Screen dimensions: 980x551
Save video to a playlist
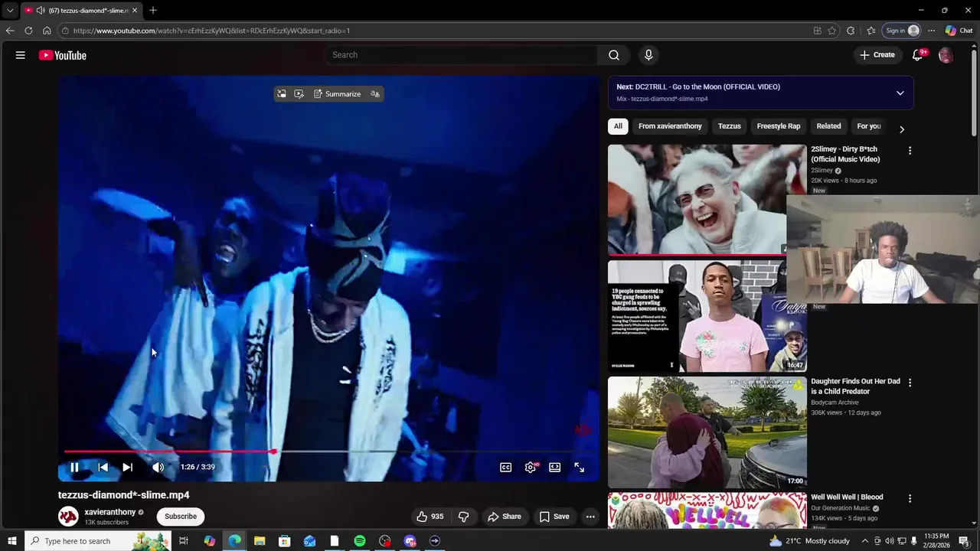click(x=554, y=517)
